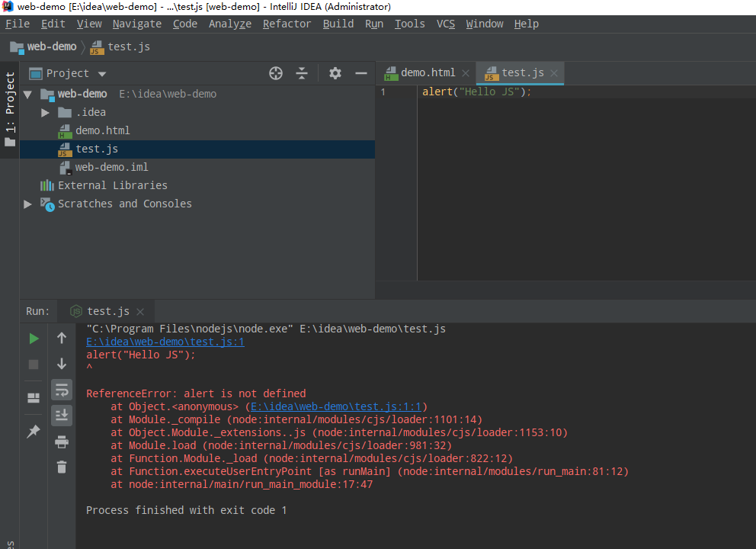The height and width of the screenshot is (549, 756).
Task: Open the Analyze menu
Action: click(x=230, y=24)
